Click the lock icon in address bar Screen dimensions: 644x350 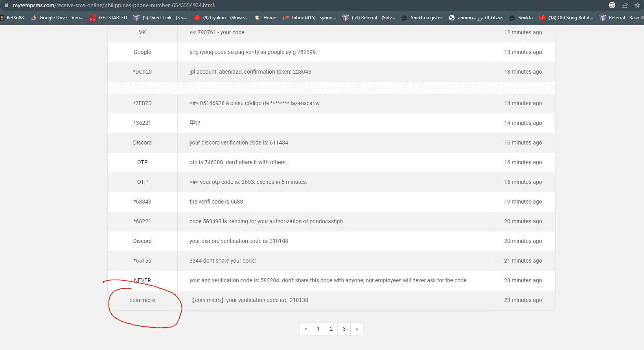click(6, 5)
